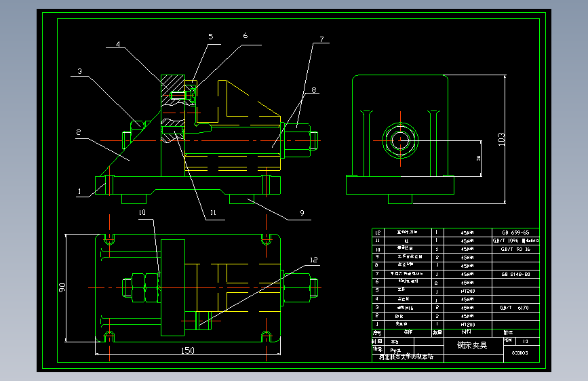Click balloon number 2 callout label
588x381 pixels.
coord(79,132)
